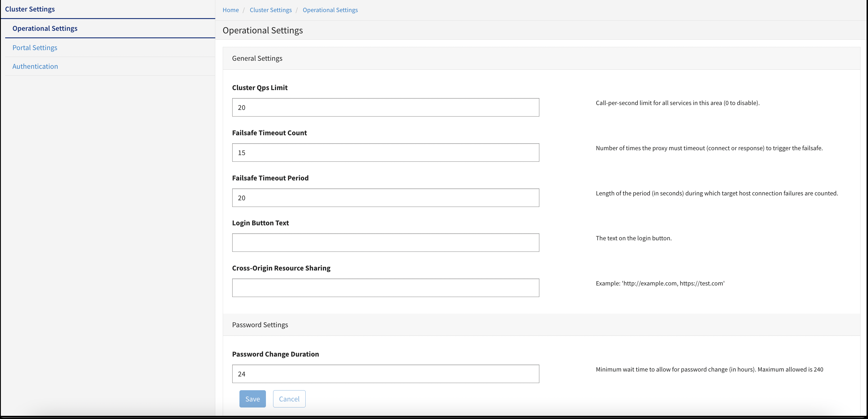Click the Operational Settings breadcrumb link

[330, 10]
